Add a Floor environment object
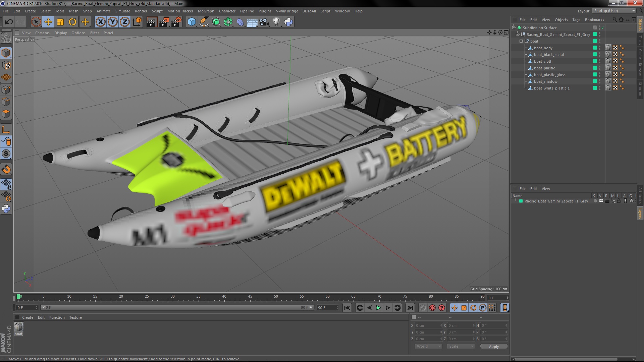 pyautogui.click(x=252, y=22)
